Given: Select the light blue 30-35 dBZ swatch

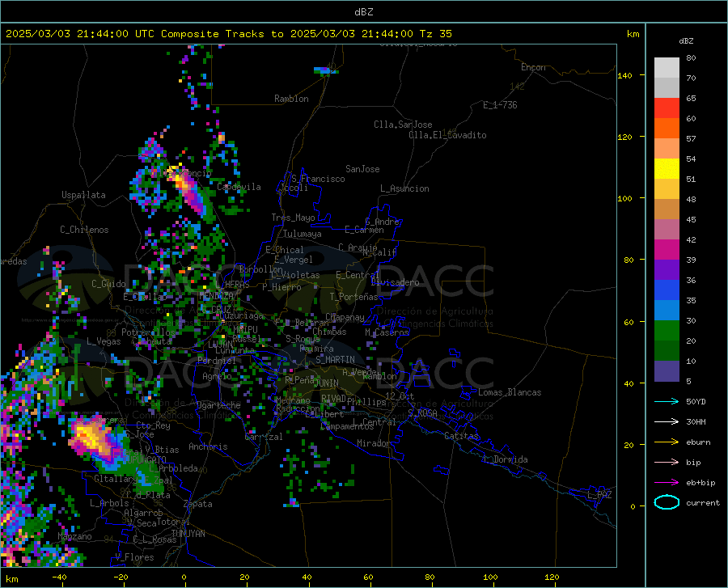Looking at the screenshot, I should [667, 311].
